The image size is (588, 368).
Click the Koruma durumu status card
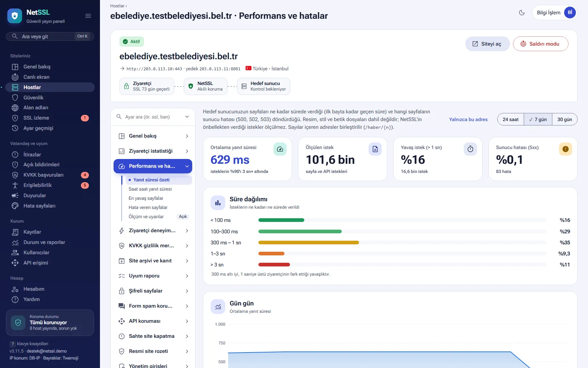(50, 323)
